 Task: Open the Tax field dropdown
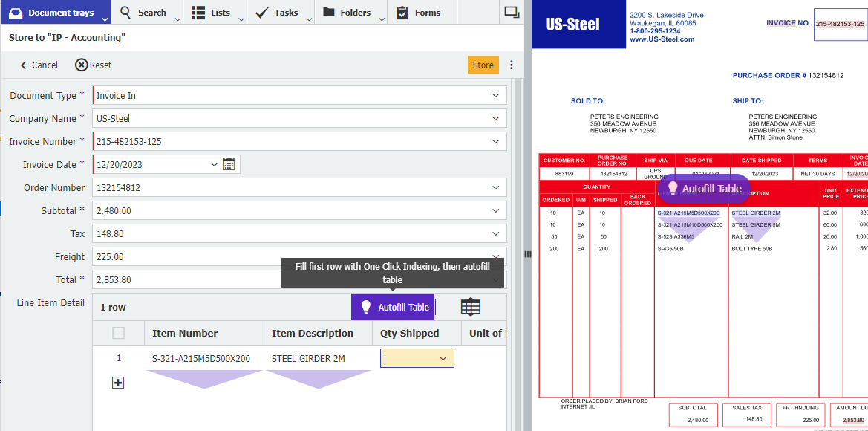coord(495,234)
